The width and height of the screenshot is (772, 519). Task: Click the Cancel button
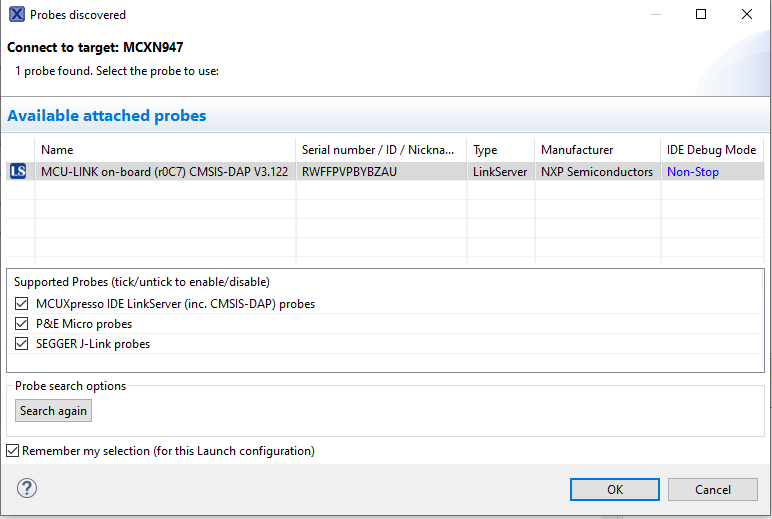pos(713,489)
